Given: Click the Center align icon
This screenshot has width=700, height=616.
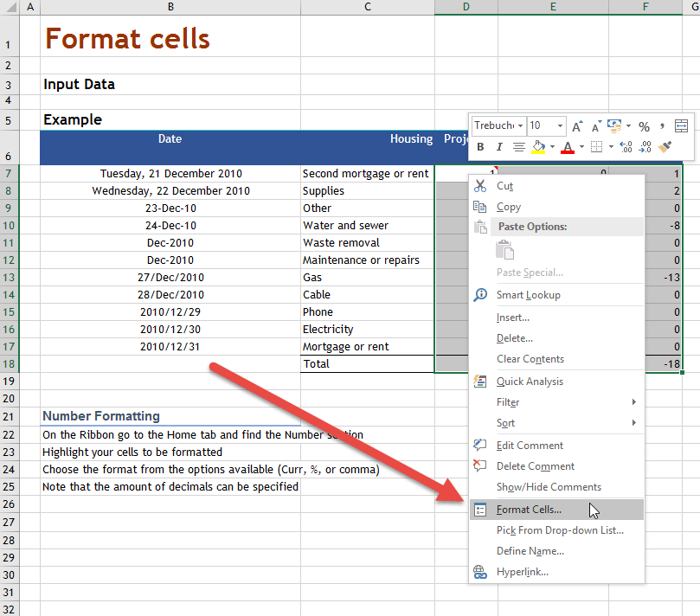Looking at the screenshot, I should [x=518, y=147].
